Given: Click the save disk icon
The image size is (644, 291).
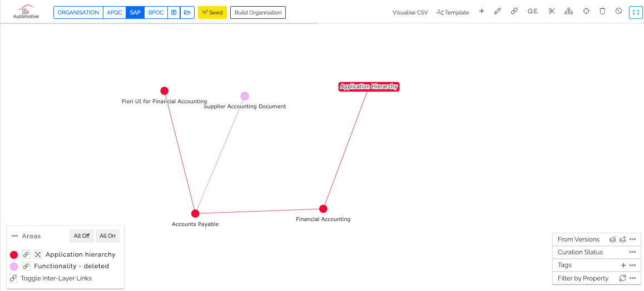Looking at the screenshot, I should (174, 12).
